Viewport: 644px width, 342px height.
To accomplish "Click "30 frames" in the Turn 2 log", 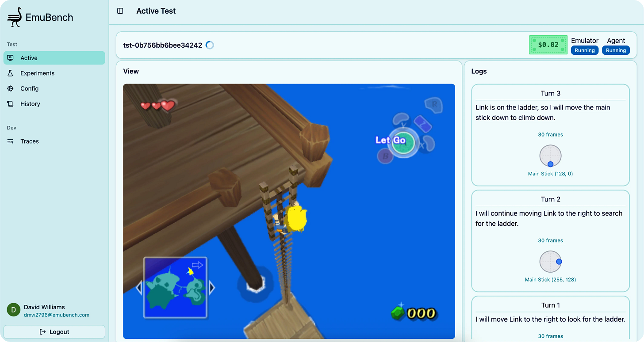I will click(x=551, y=241).
